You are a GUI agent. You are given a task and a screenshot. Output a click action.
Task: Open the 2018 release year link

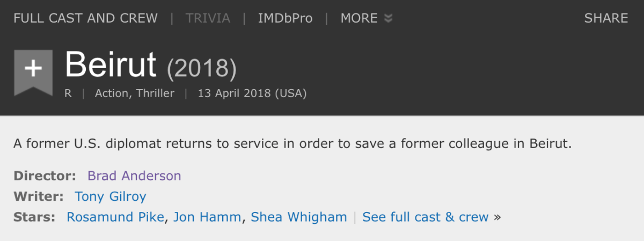point(201,68)
